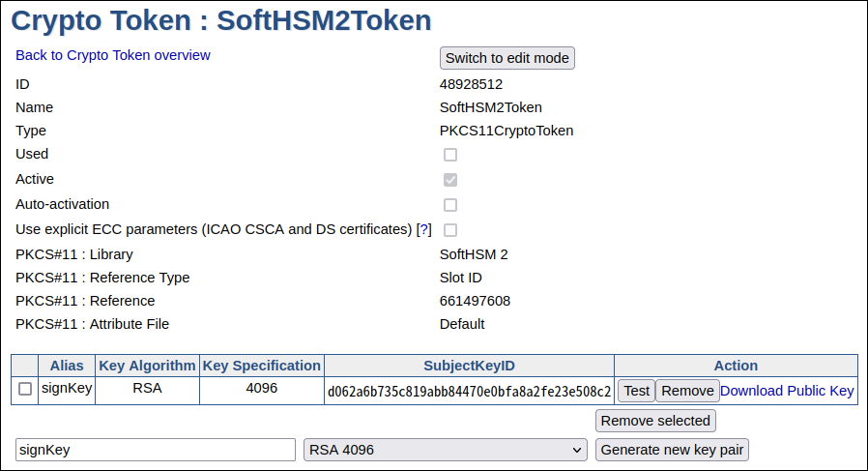Test the signKey key pair
This screenshot has height=471, width=868.
point(636,391)
